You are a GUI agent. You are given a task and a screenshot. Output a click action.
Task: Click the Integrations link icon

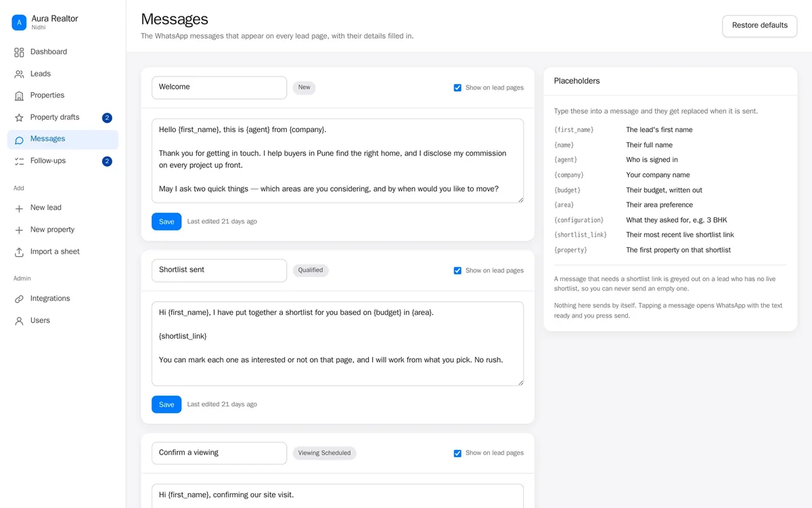[x=19, y=299]
